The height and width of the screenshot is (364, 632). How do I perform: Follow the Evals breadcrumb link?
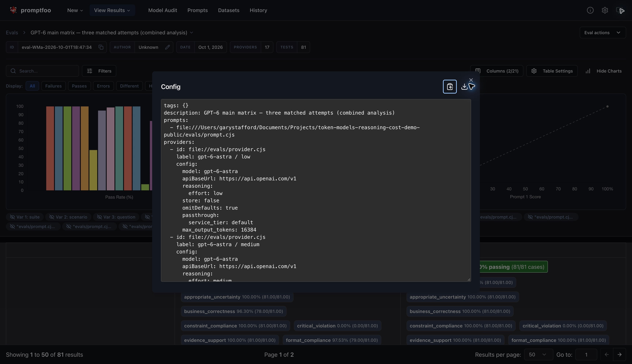[x=12, y=33]
